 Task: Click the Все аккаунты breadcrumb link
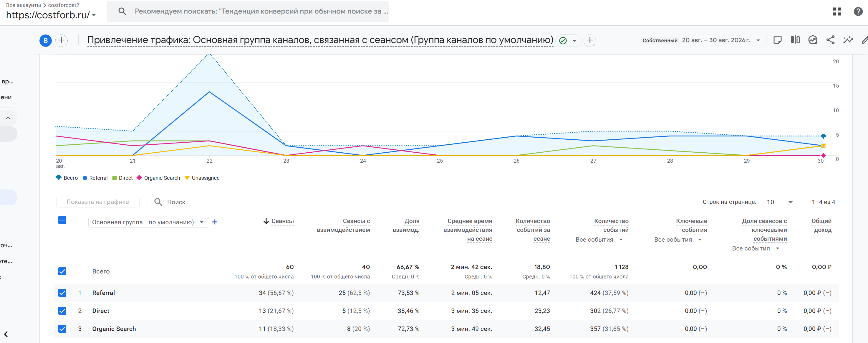tap(23, 5)
